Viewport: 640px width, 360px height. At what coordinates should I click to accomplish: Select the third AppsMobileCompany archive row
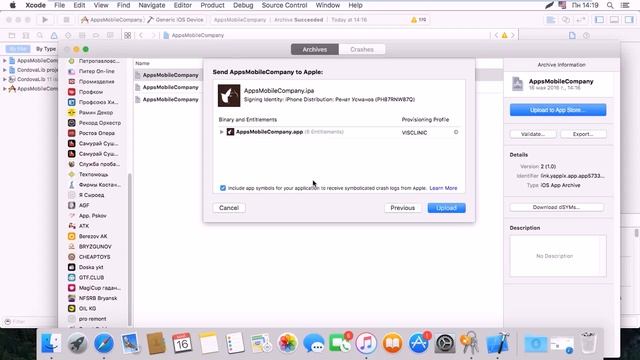[x=168, y=100]
